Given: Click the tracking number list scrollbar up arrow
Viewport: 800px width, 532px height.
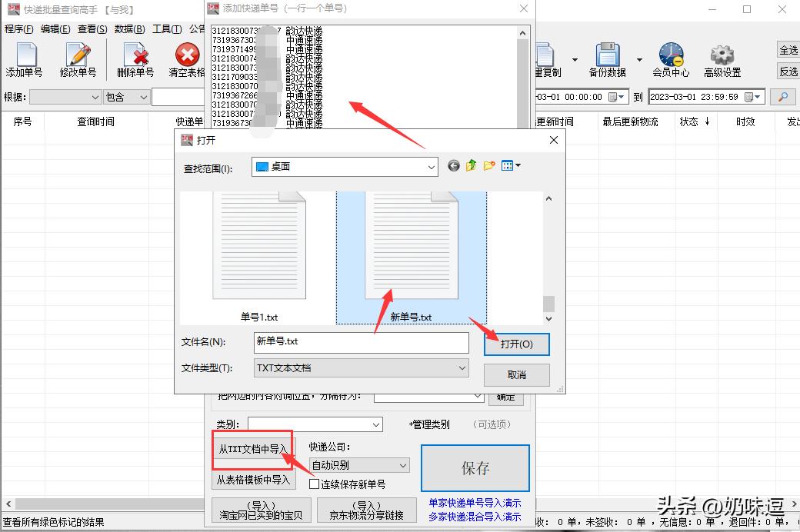Looking at the screenshot, I should click(x=522, y=33).
